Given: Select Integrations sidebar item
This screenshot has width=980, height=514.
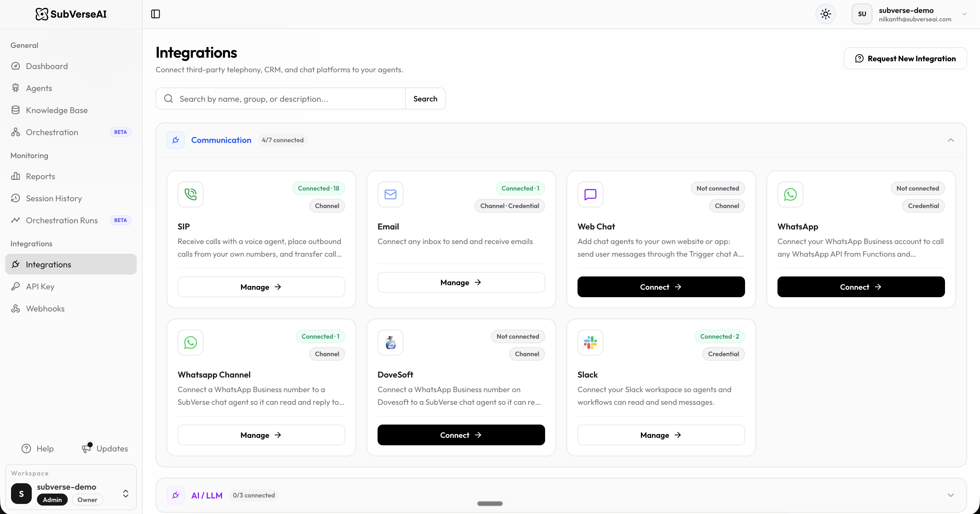Looking at the screenshot, I should (x=71, y=264).
